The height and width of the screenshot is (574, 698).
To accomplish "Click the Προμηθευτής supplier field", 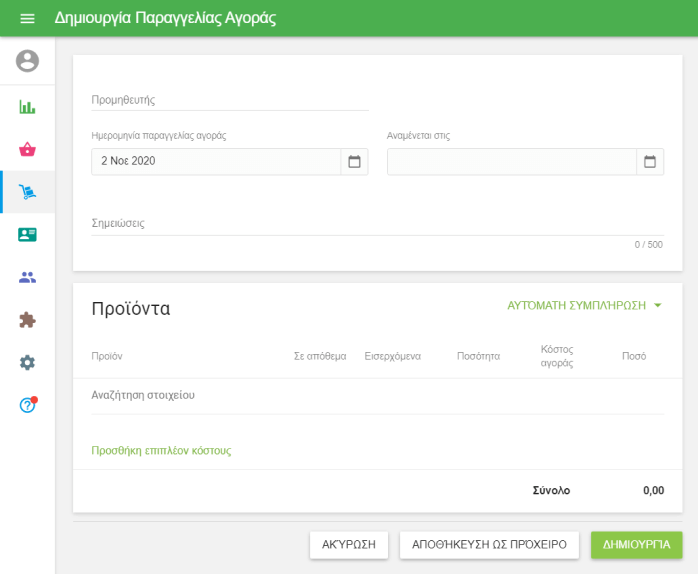I will 229,100.
